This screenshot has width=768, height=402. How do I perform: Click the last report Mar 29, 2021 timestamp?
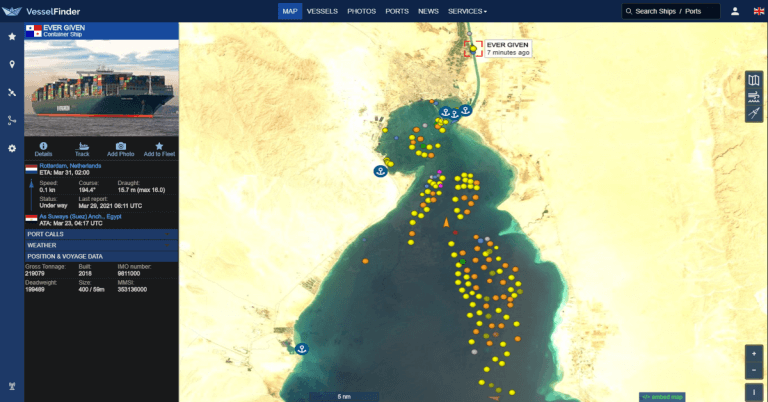point(110,206)
